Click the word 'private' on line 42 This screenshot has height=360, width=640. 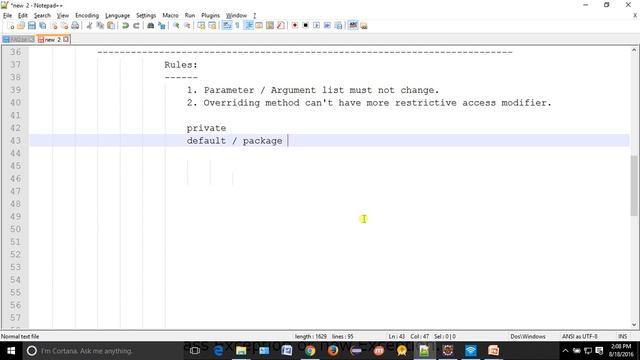click(206, 128)
